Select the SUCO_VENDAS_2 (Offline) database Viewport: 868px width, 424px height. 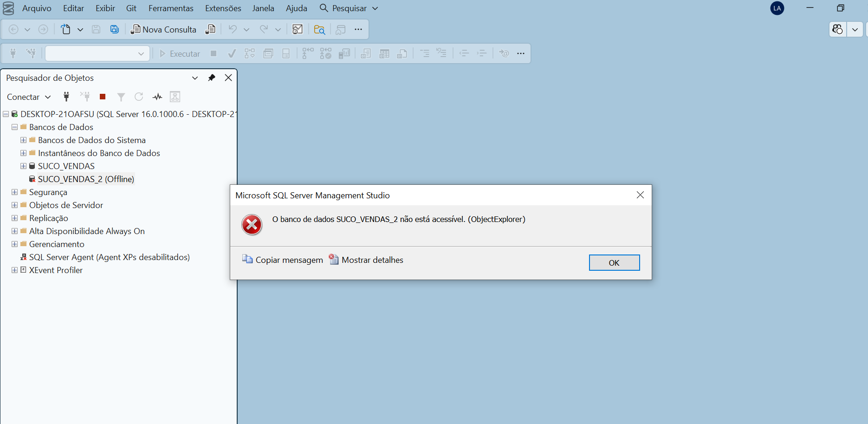pos(86,179)
